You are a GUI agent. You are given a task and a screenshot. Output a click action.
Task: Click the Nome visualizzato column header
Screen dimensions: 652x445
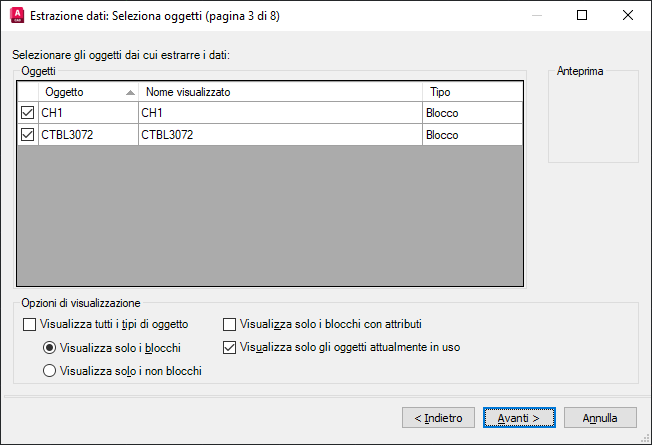280,92
